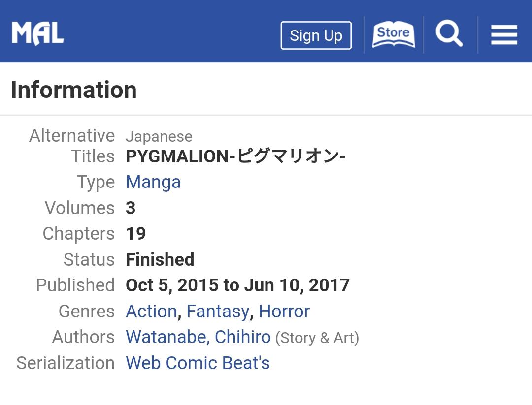Viewport: 532px width, 405px height.
Task: Click the Alternative Titles label
Action: 71,146
